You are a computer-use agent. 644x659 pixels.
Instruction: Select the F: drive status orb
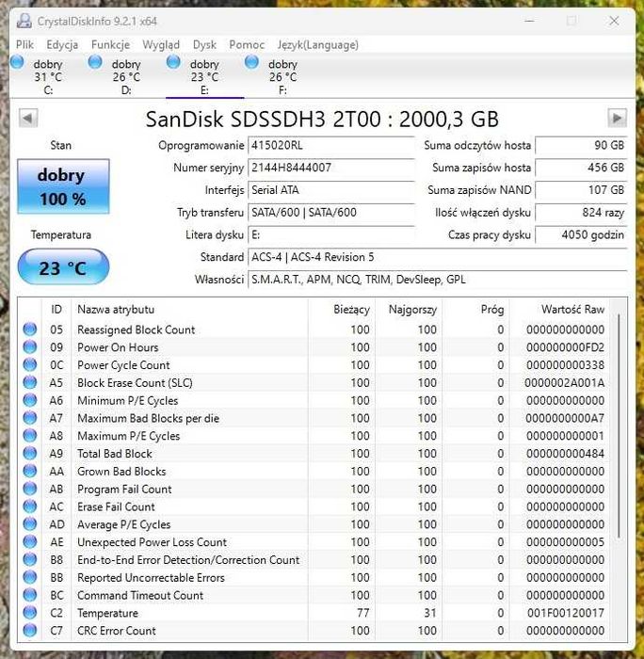(x=251, y=62)
